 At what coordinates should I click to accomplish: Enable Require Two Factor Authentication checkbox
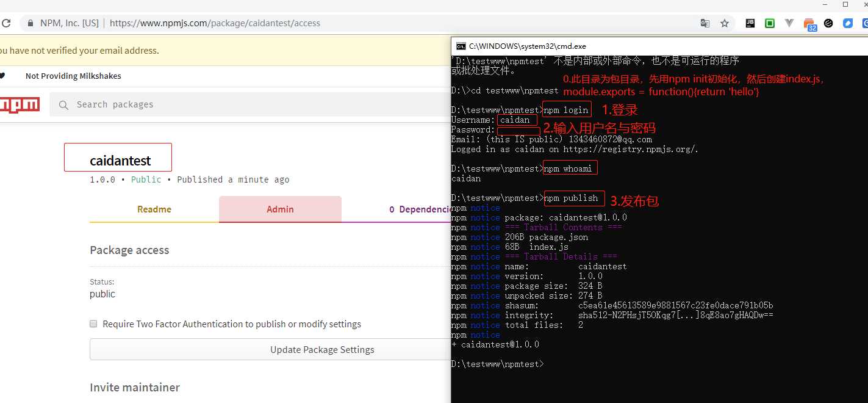(93, 324)
